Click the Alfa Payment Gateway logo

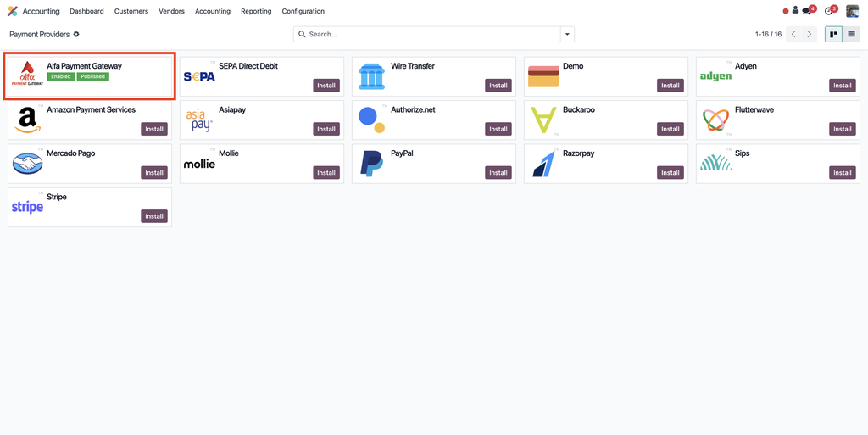click(x=27, y=74)
